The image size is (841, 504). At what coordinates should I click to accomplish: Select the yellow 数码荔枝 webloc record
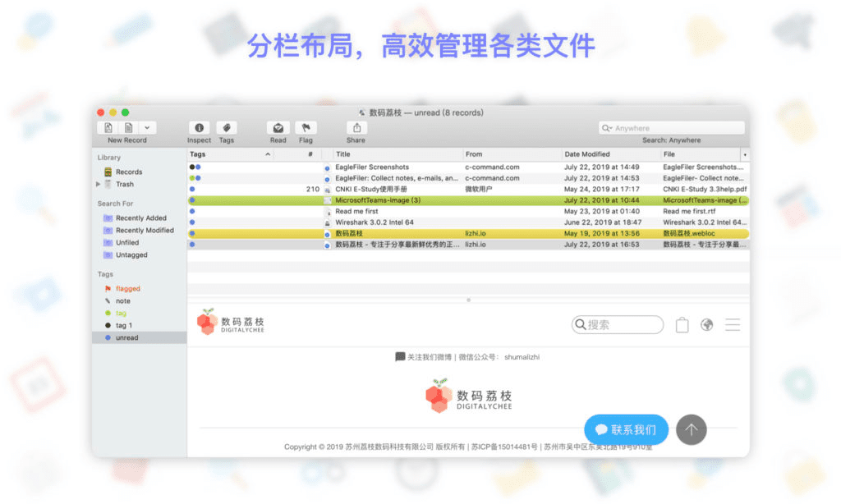coord(468,234)
